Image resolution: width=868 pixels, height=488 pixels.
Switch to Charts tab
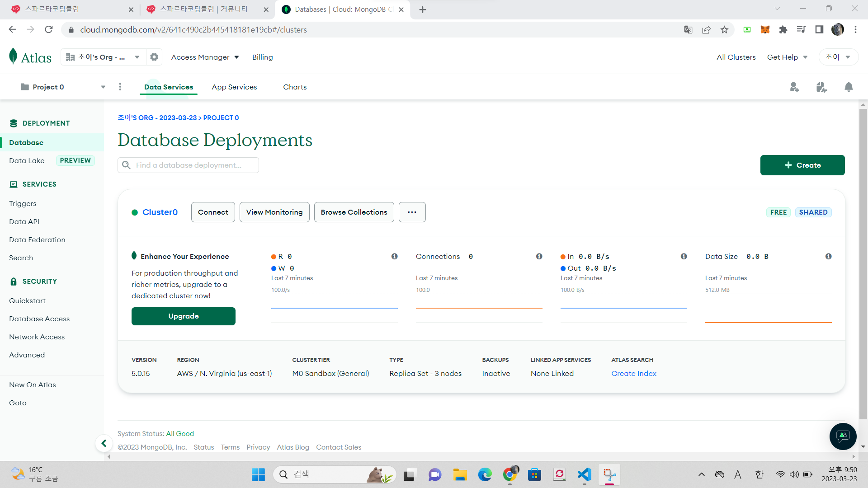pos(295,87)
